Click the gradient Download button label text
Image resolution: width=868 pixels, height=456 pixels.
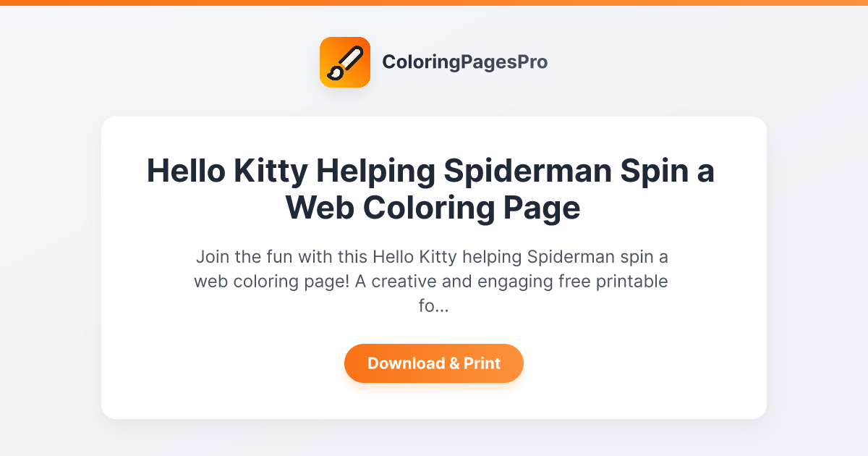[x=434, y=363]
